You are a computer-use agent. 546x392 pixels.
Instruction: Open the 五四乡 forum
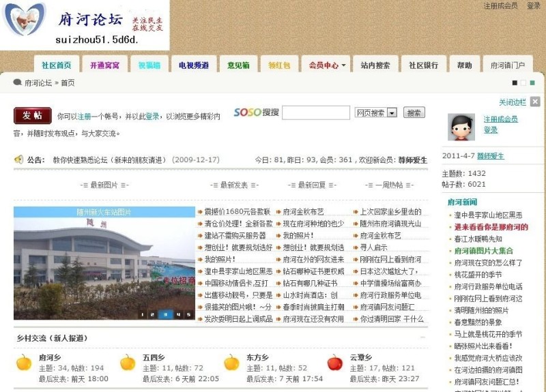[154, 357]
